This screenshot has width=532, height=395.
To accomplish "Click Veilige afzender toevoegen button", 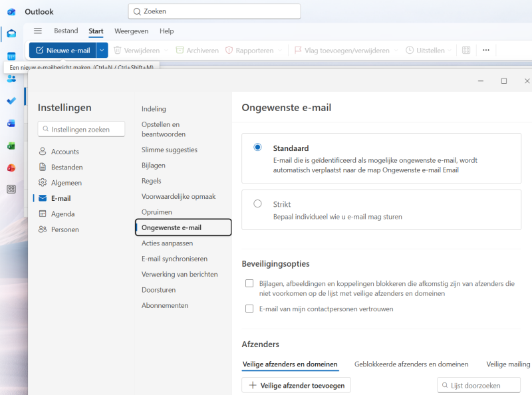I will tap(296, 385).
